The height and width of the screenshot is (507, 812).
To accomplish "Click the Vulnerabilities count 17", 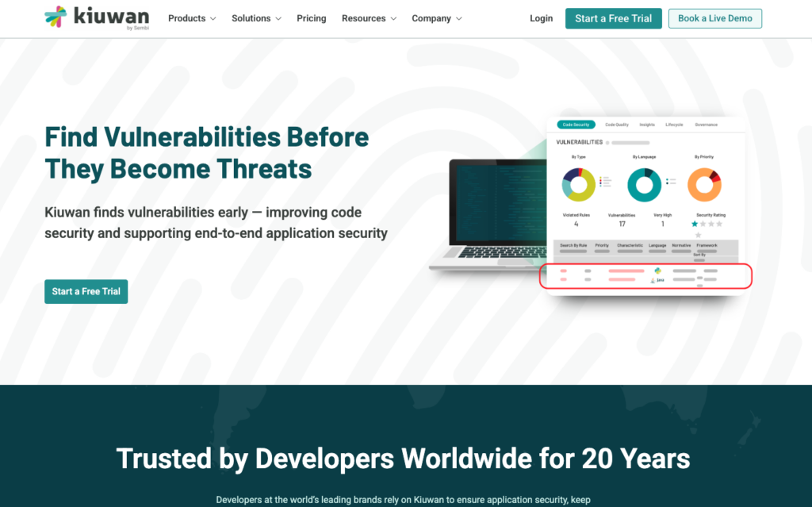I will 622,224.
